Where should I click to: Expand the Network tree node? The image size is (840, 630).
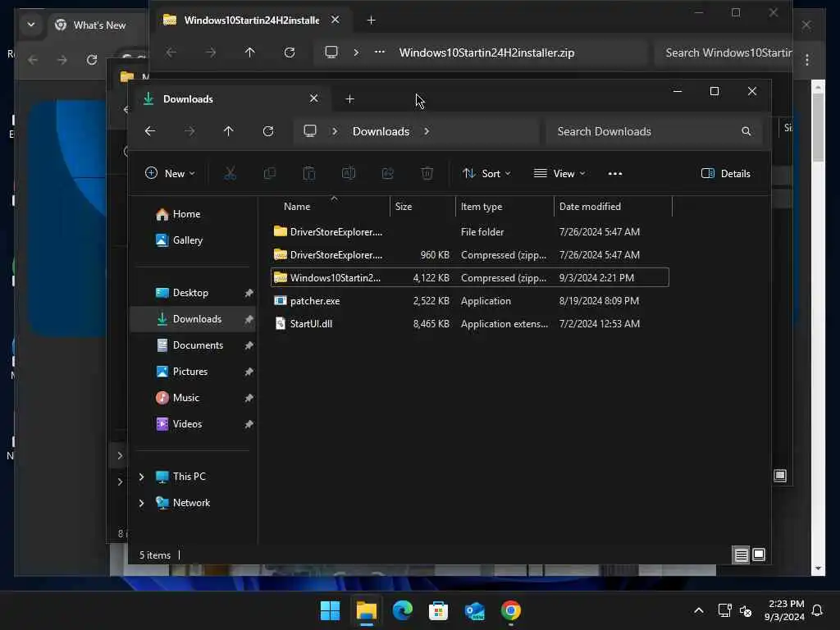coord(141,503)
